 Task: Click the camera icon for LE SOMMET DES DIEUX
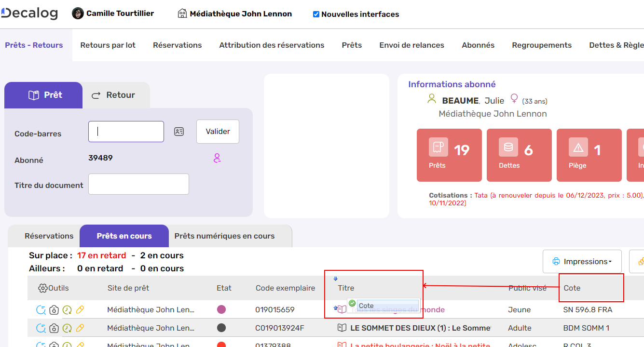pyautogui.click(x=54, y=328)
